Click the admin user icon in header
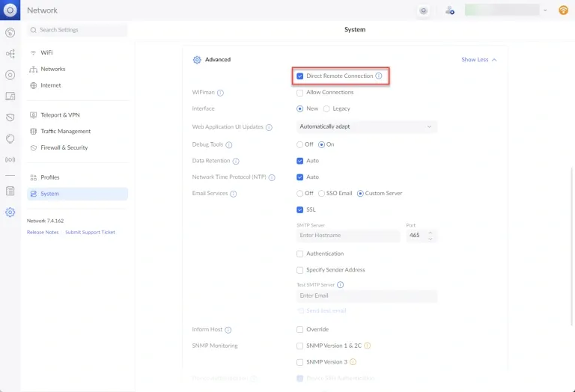 [449, 10]
